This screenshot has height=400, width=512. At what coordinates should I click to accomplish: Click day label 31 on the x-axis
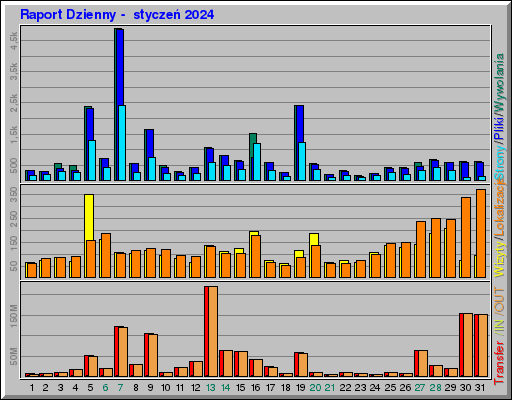(480, 388)
